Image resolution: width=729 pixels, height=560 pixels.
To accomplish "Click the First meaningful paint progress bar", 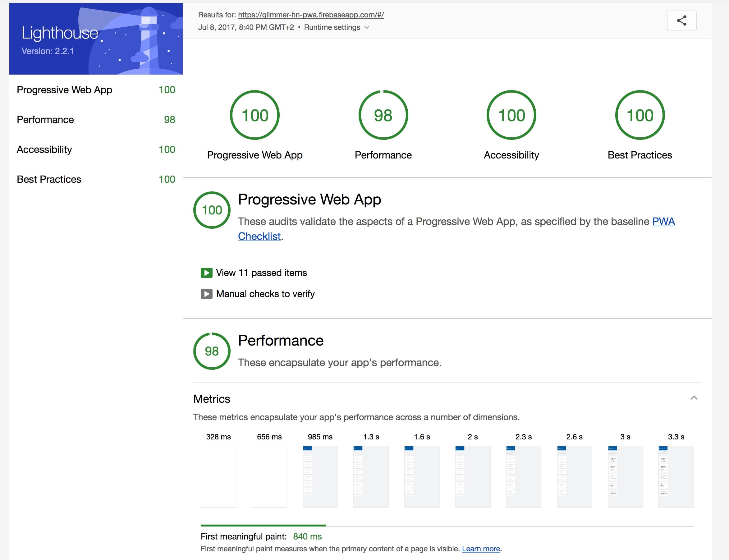I will click(x=263, y=526).
